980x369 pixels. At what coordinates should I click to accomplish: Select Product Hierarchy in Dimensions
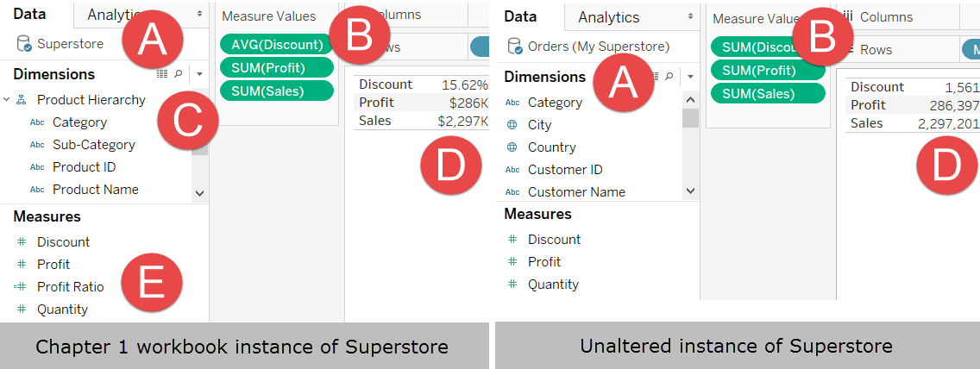coord(91,100)
